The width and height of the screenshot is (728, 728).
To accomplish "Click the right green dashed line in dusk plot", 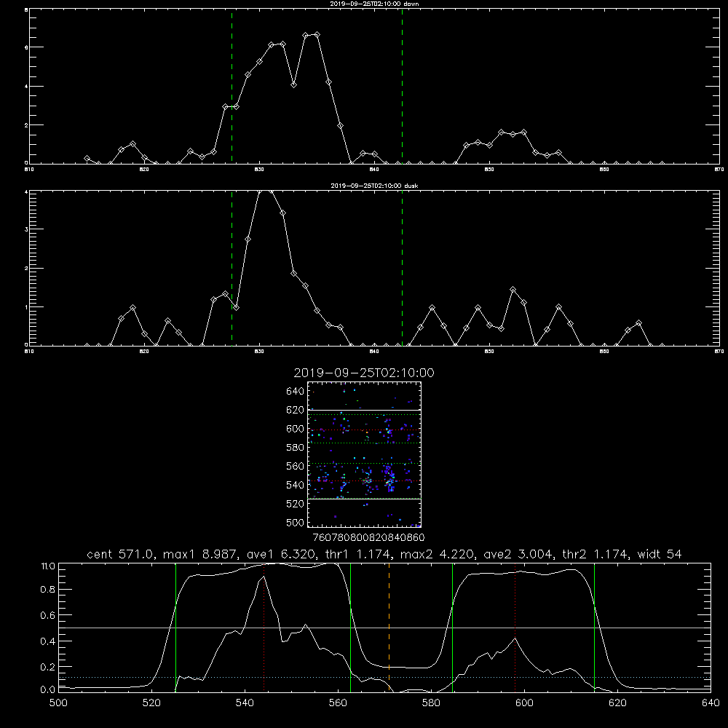I will coord(402,268).
